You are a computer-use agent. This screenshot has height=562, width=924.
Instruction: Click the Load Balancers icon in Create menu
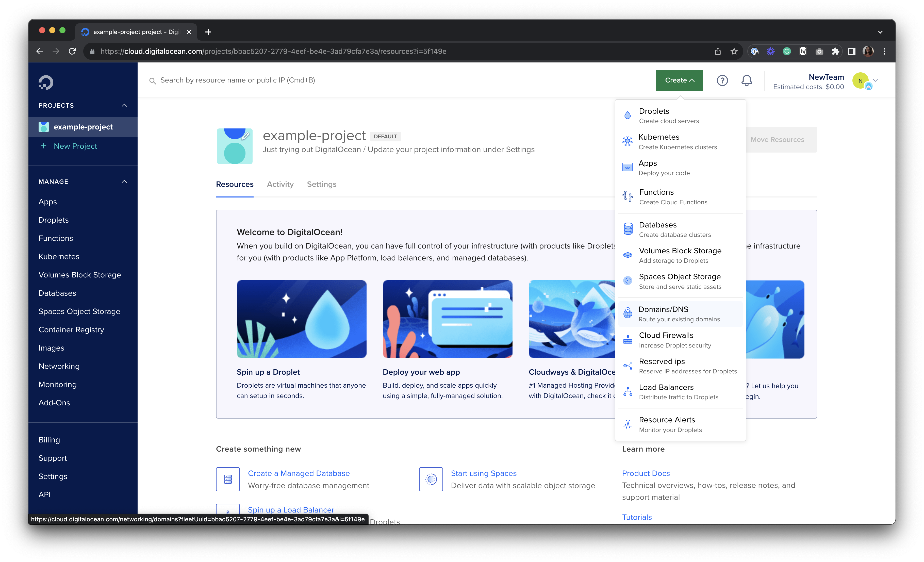point(628,391)
